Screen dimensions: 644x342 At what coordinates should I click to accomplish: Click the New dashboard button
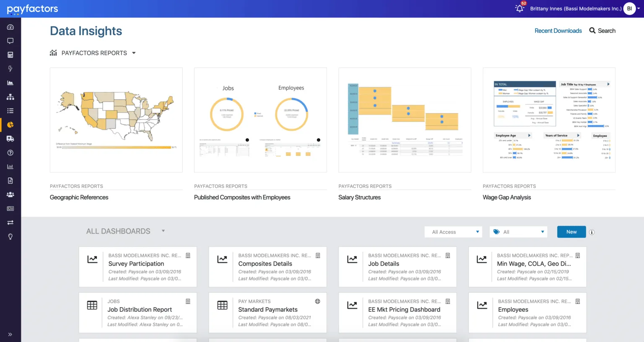click(571, 232)
